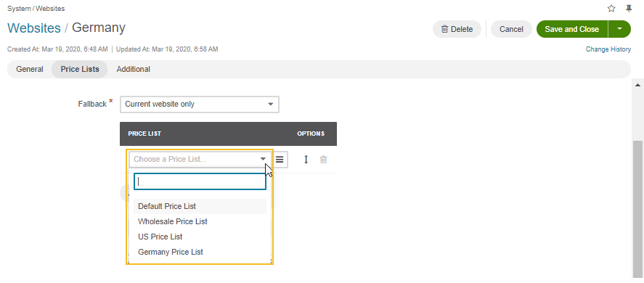Viewport: 644px width, 283px height.
Task: Choose Wholesale Price List option
Action: [200, 221]
